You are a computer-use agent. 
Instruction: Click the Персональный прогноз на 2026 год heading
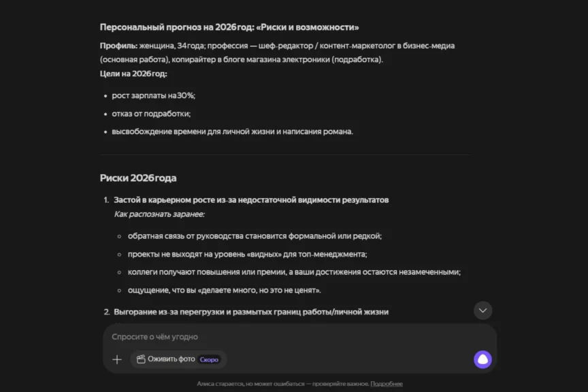pyautogui.click(x=229, y=27)
